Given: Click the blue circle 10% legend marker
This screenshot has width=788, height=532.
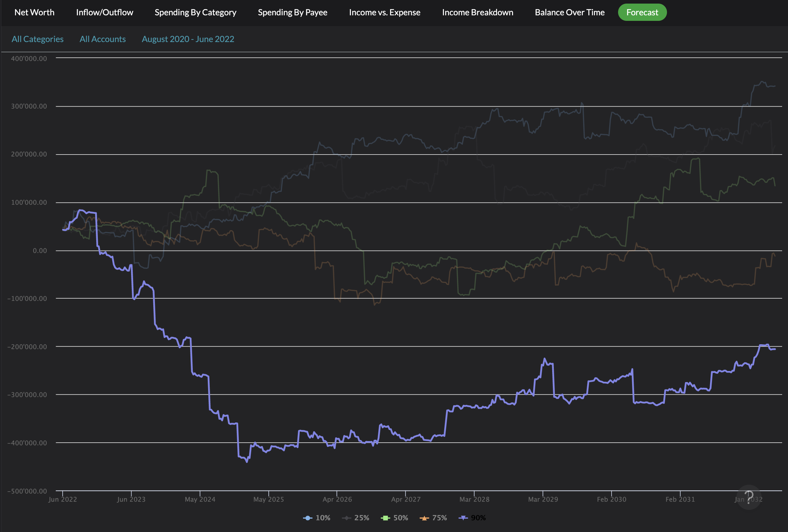Looking at the screenshot, I should point(308,518).
